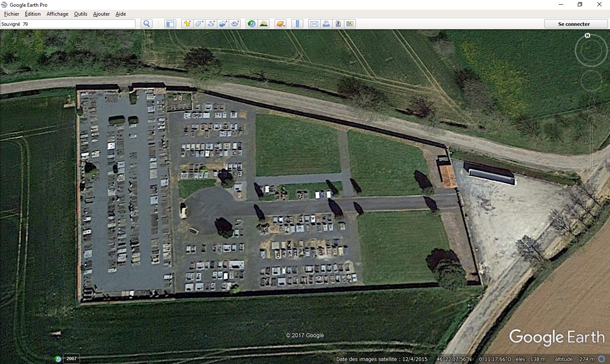Select the Street View pegman
Screen dimensions: 610x364
click(x=591, y=104)
